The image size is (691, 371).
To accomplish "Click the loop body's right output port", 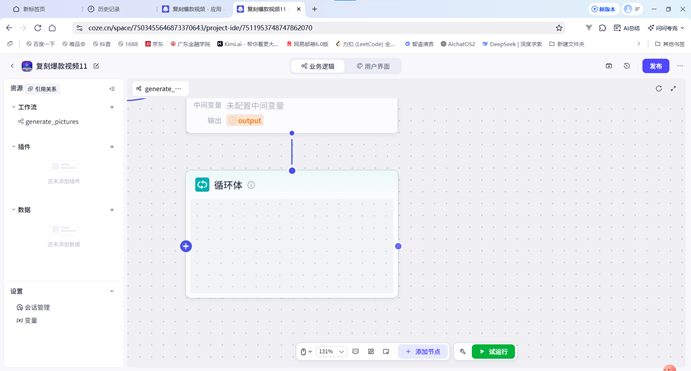I will (398, 246).
